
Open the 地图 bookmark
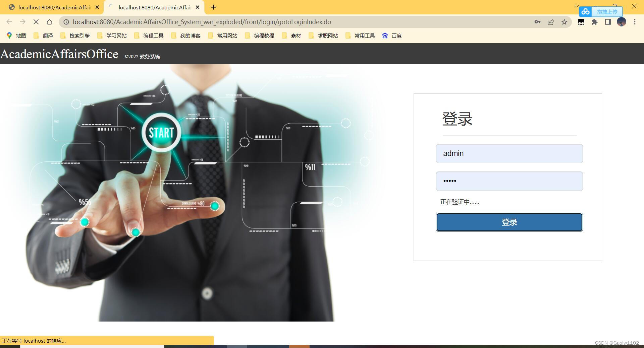pos(16,36)
